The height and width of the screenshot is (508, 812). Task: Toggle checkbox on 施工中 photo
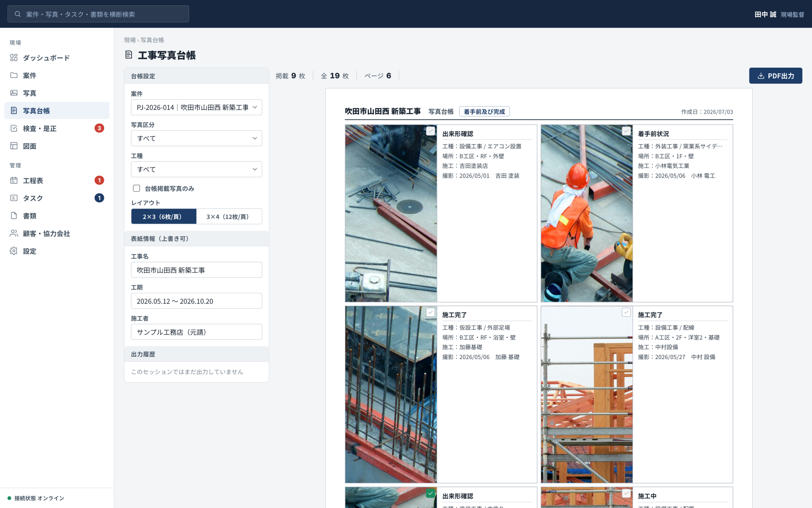(626, 493)
